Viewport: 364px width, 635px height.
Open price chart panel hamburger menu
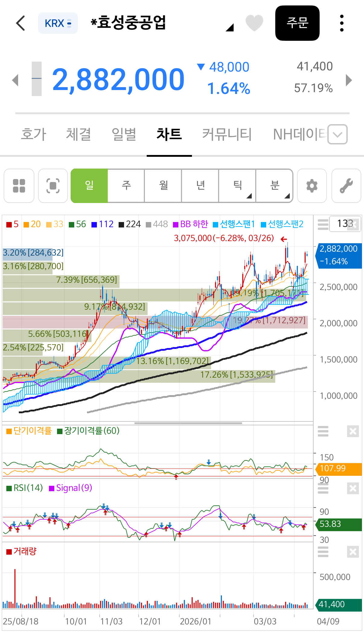[323, 224]
